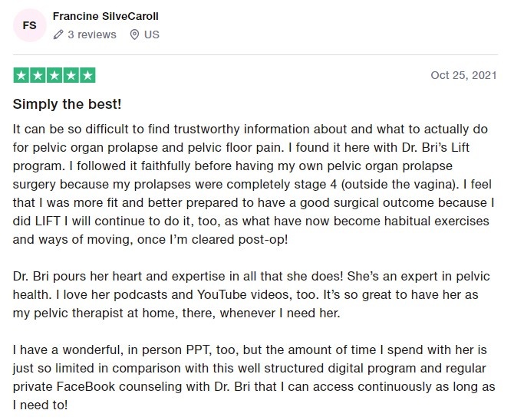
Task: Click the Oct 25, 2021 review date
Action: [463, 75]
